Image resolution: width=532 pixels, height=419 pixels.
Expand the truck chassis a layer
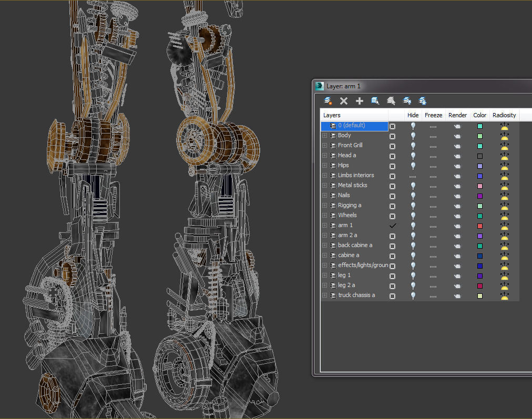tap(324, 295)
